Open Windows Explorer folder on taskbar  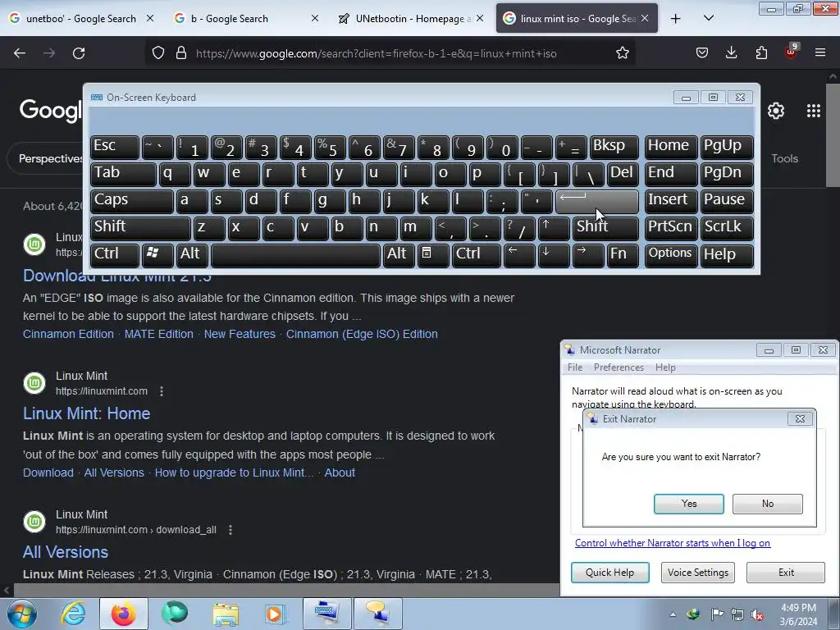(x=226, y=614)
